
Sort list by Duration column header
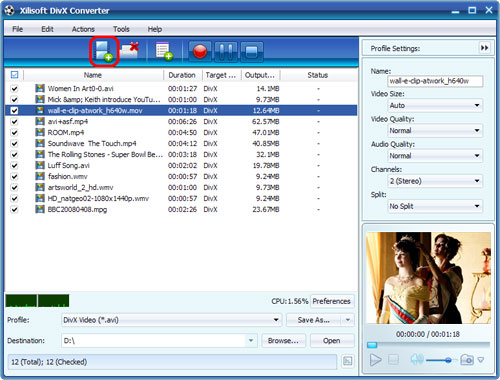click(x=182, y=75)
